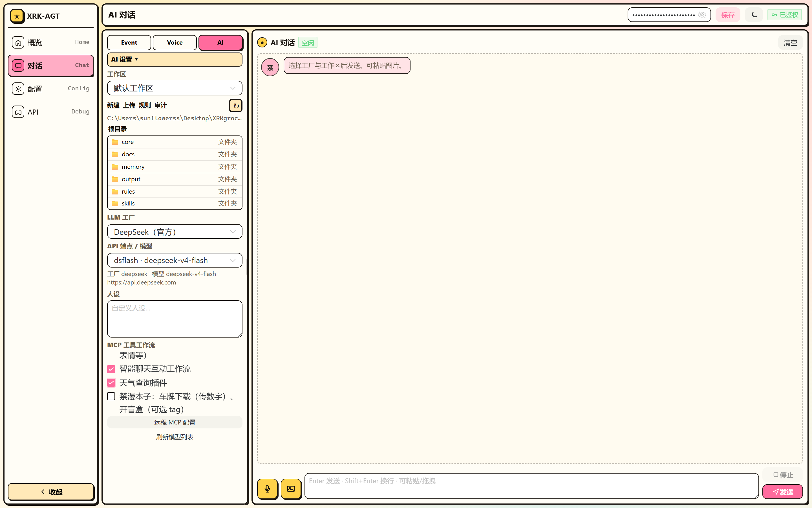Attach an image with picture icon
Screen dimensions: 812x508
click(291, 489)
